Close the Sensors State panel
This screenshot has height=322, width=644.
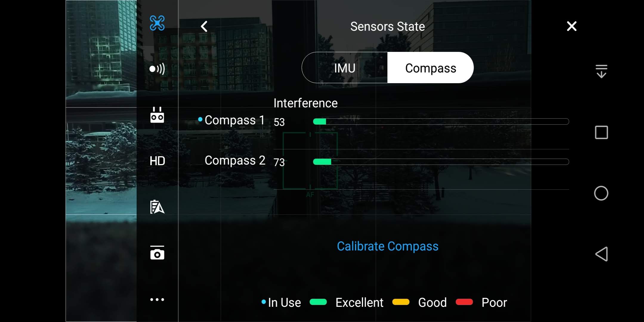pyautogui.click(x=572, y=26)
